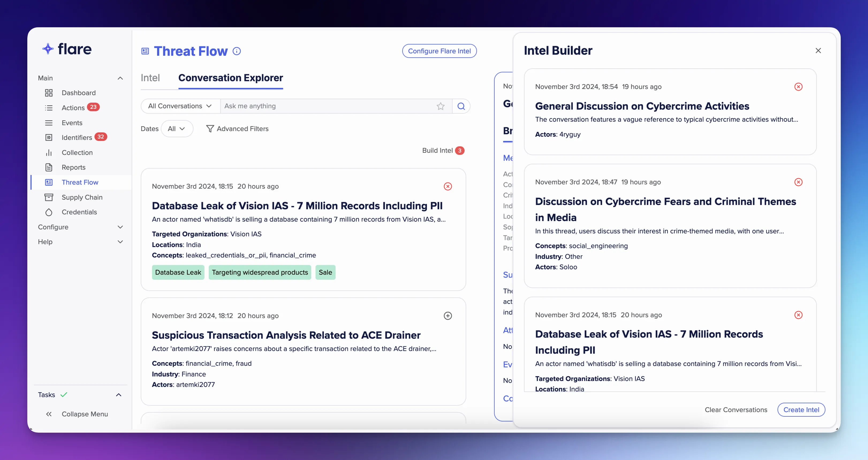Open Suspicious Transaction Analysis conversation title
The image size is (868, 460).
pyautogui.click(x=286, y=335)
